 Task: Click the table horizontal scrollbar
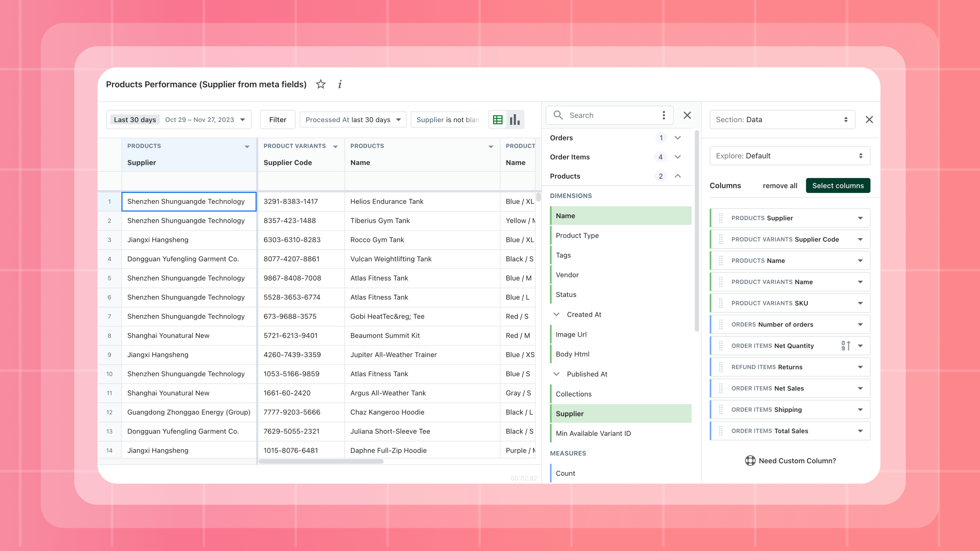[x=321, y=461]
